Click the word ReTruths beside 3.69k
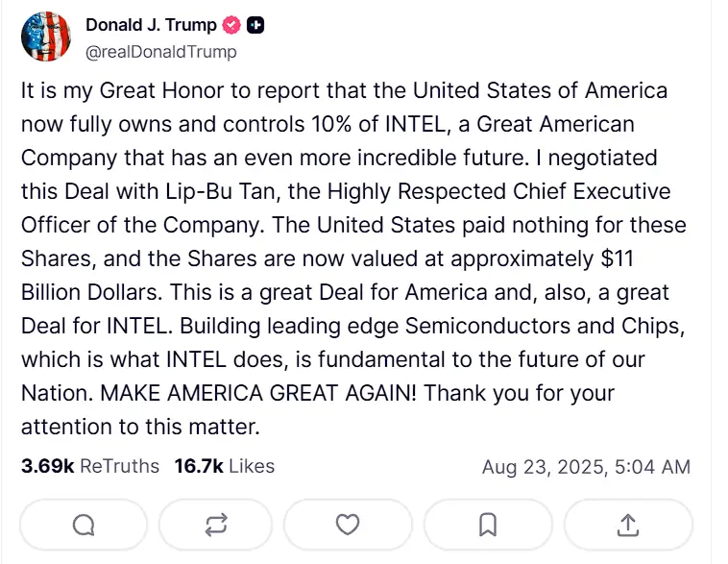728x564 pixels. pyautogui.click(x=120, y=466)
